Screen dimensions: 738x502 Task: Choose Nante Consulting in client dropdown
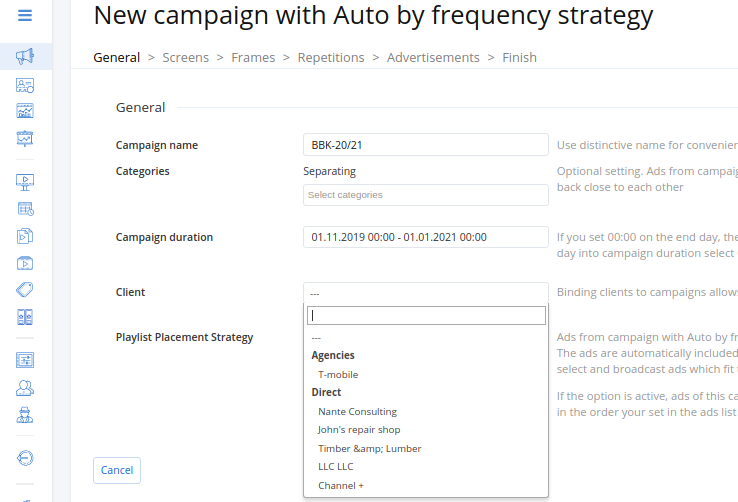357,412
